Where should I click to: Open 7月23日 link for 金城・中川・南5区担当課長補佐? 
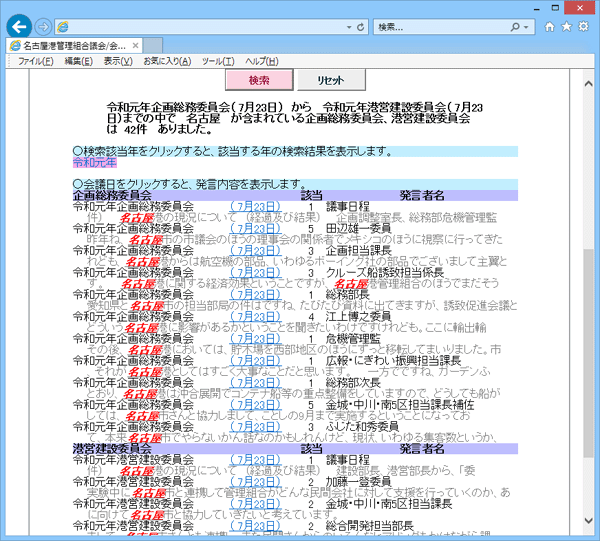(x=256, y=405)
